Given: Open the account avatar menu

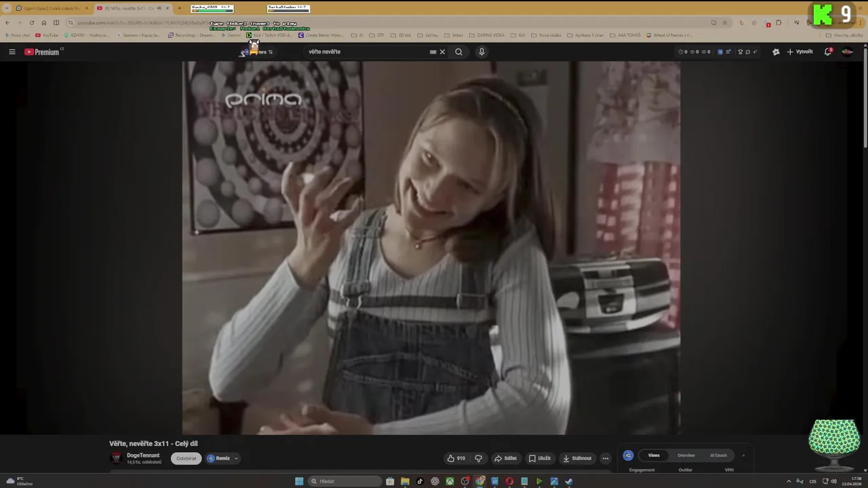Looking at the screenshot, I should tap(847, 52).
